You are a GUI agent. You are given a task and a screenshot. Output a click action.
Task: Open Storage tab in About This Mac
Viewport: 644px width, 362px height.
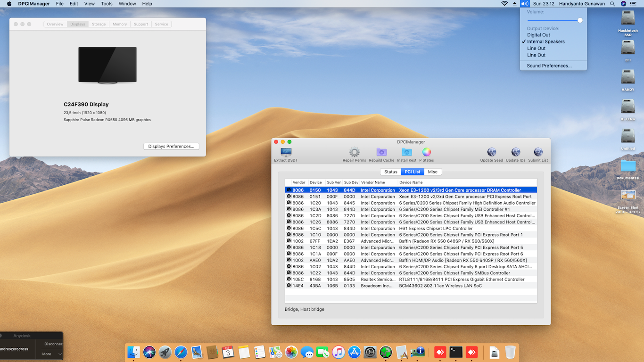coord(99,24)
